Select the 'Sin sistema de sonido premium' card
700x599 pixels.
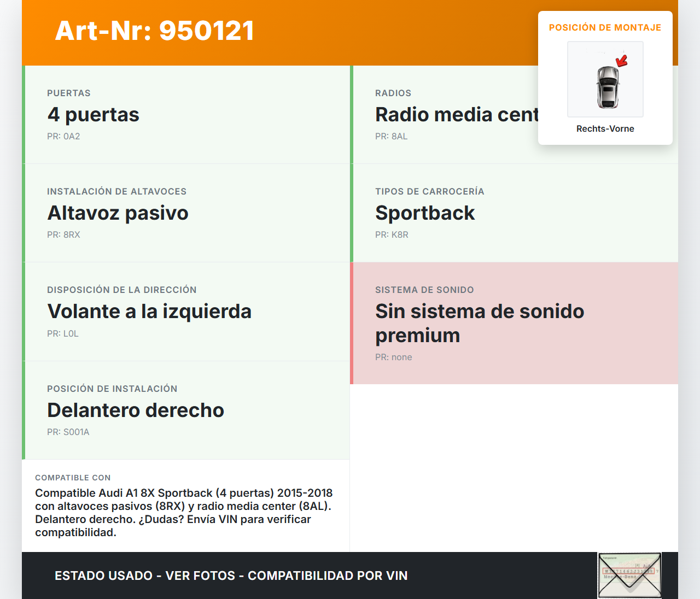514,322
